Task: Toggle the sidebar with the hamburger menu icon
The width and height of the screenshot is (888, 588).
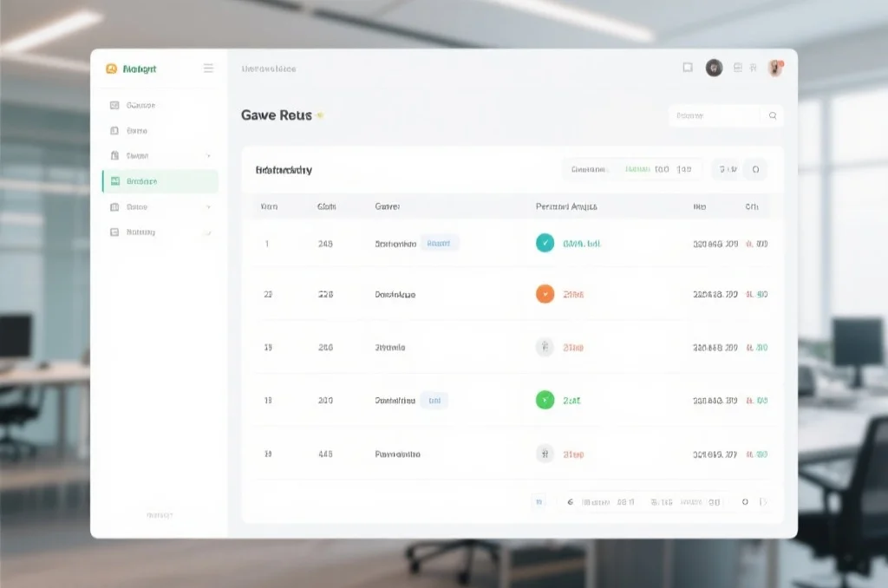Action: pos(208,69)
